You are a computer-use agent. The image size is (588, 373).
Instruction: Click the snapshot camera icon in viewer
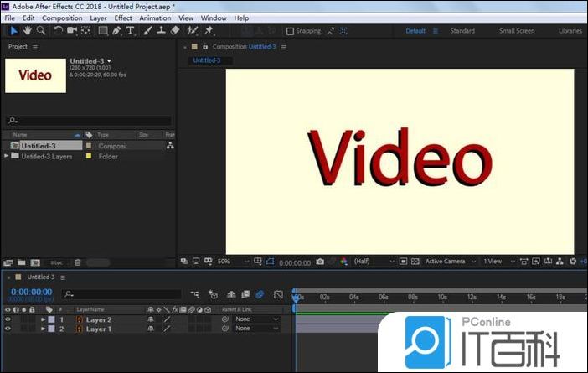pyautogui.click(x=320, y=262)
